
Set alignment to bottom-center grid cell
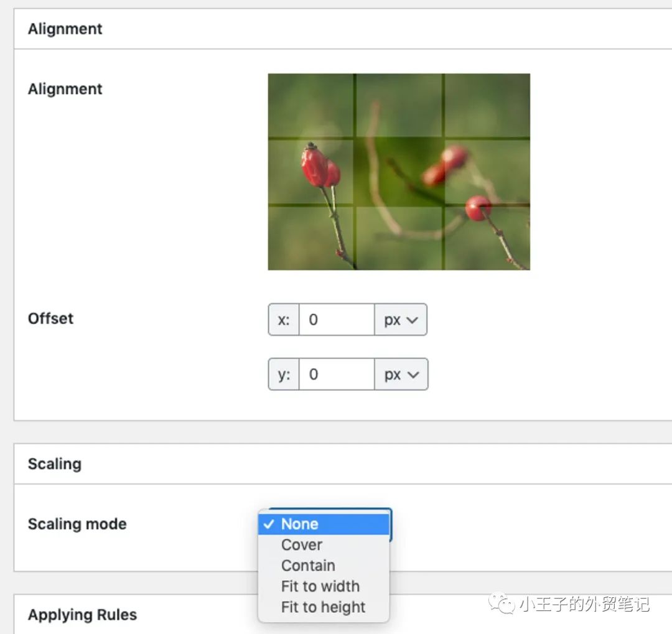coord(399,238)
